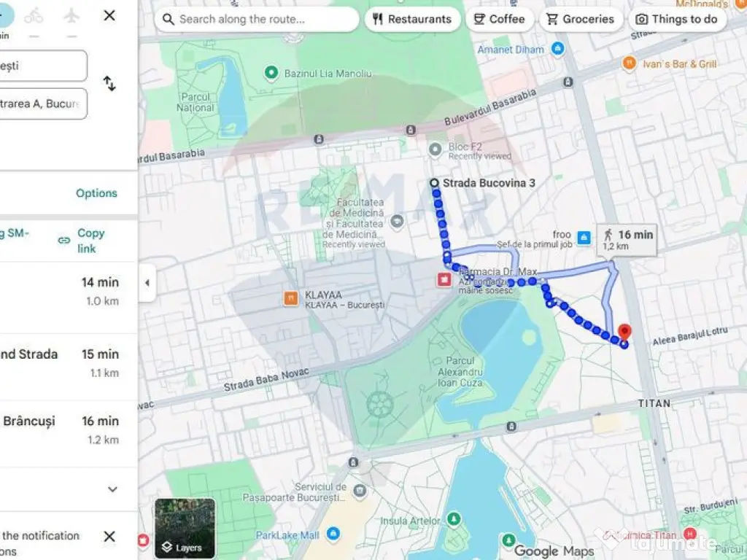Show Groceries along the route
This screenshot has height=560, width=747.
[x=581, y=19]
